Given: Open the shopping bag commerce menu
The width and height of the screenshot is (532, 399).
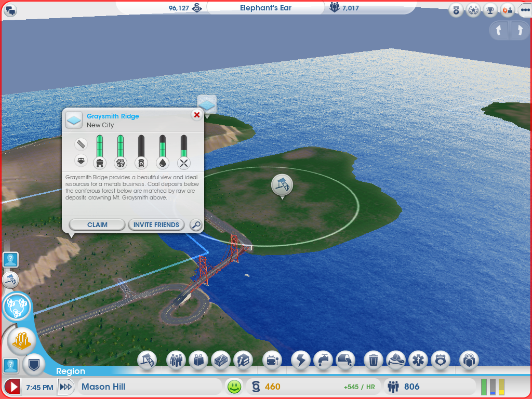Looking at the screenshot, I should (198, 361).
